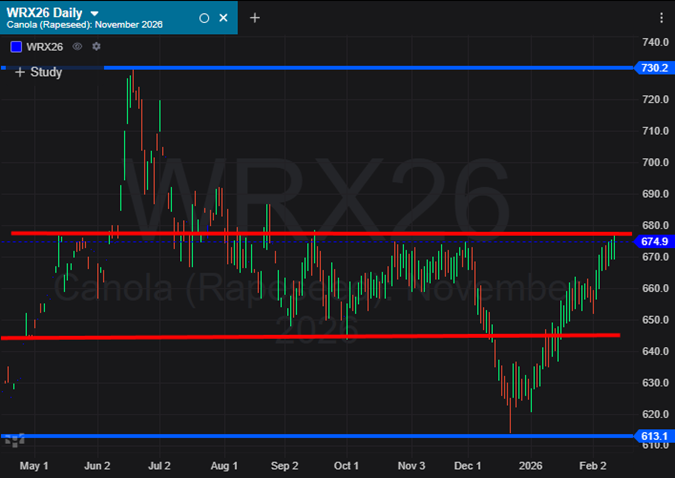The image size is (675, 478).
Task: Click the 2026 date axis label
Action: 530,466
